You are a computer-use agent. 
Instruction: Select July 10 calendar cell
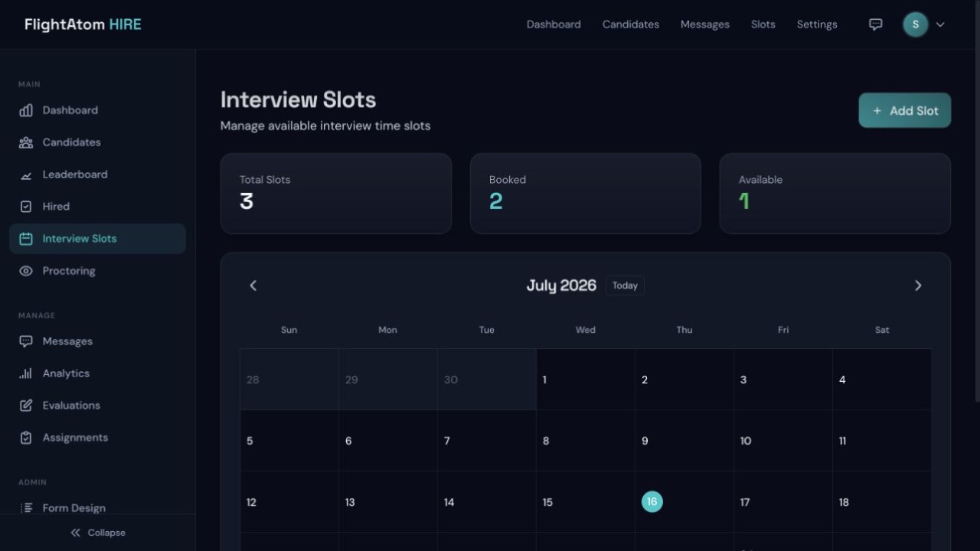[783, 441]
